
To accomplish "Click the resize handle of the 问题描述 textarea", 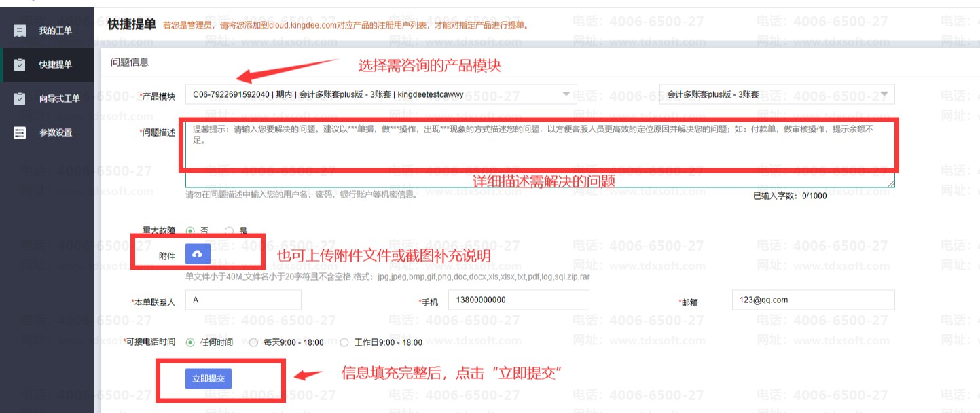I will 890,183.
